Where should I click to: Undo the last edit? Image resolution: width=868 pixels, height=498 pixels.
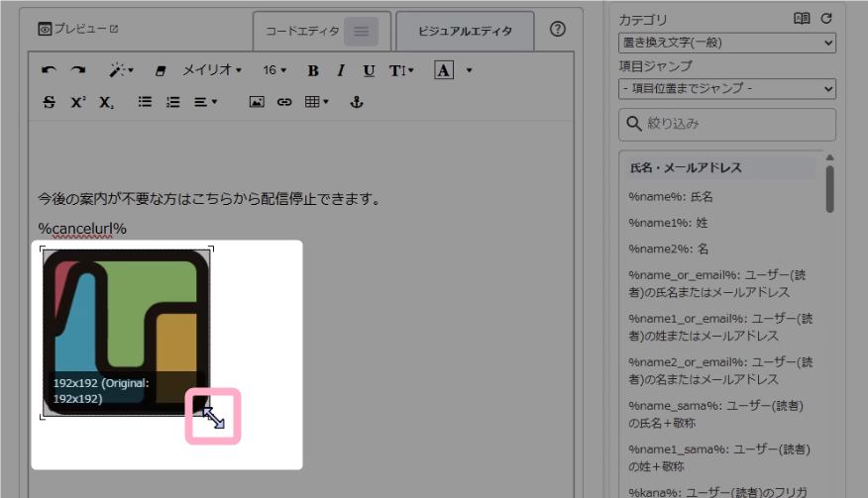[49, 70]
